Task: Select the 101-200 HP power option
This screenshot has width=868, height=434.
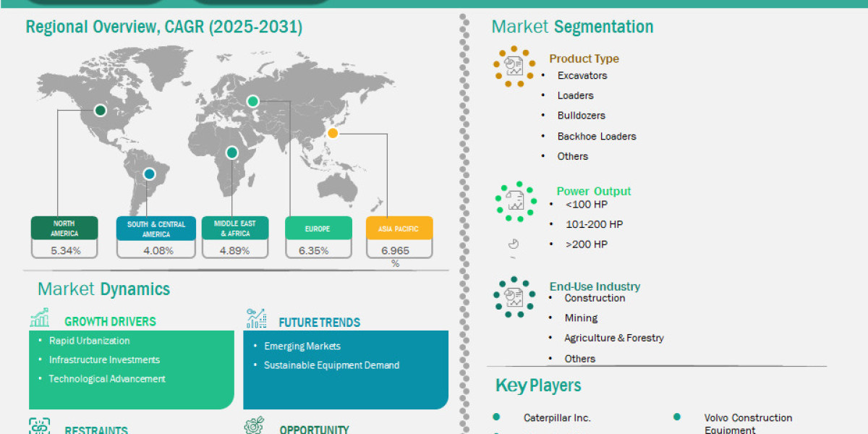Action: tap(593, 224)
